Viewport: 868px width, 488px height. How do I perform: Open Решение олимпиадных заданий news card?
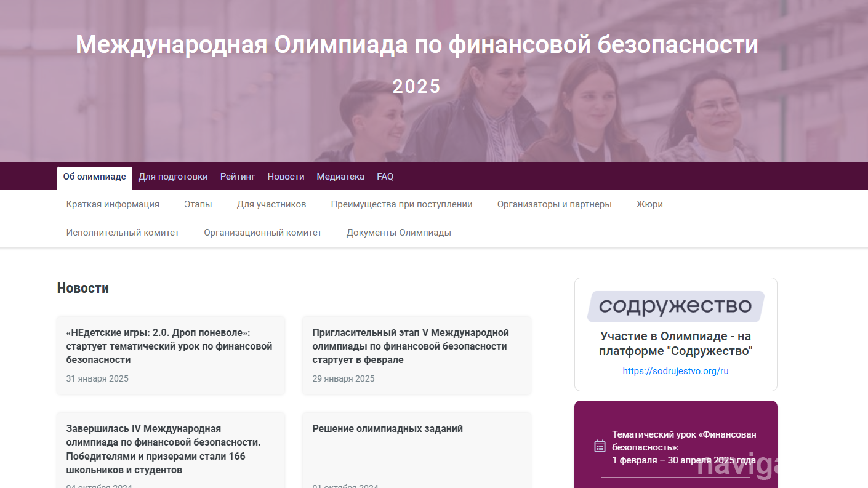pos(387,429)
